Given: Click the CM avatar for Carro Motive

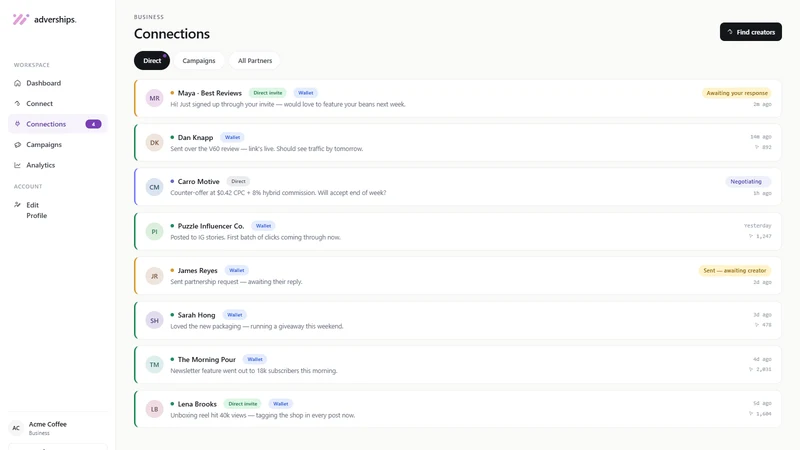Looking at the screenshot, I should coord(155,187).
